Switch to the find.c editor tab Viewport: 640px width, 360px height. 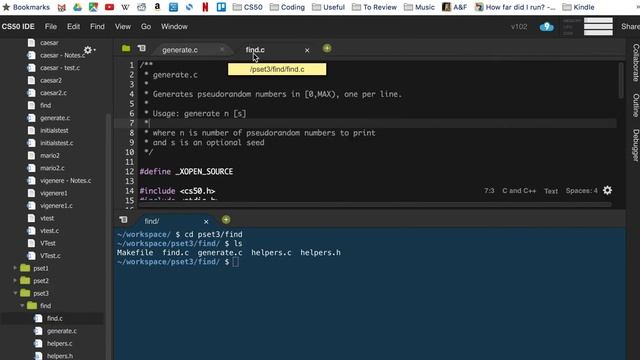255,50
